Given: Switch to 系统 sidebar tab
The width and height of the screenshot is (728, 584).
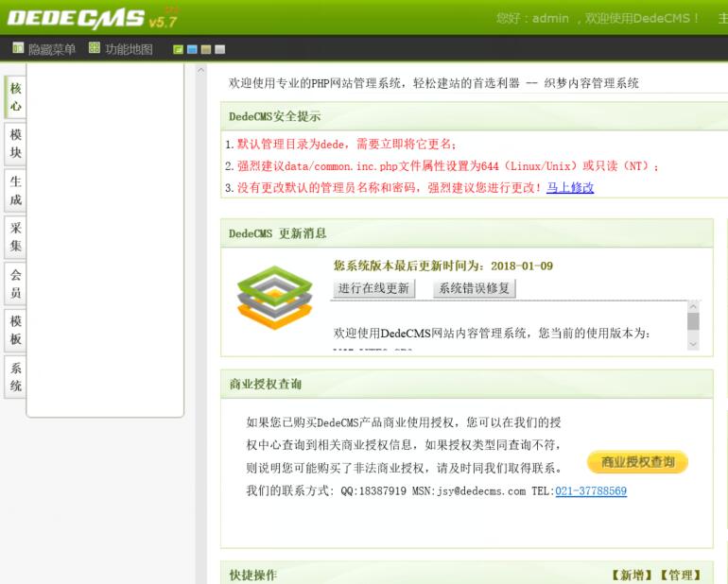Looking at the screenshot, I should [x=15, y=377].
